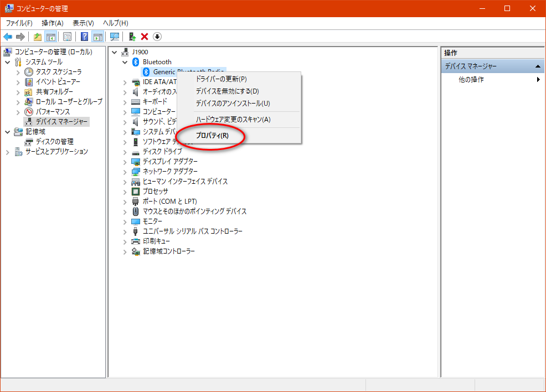
Task: Click the blue Back arrow in toolbar
Action: pyautogui.click(x=8, y=37)
